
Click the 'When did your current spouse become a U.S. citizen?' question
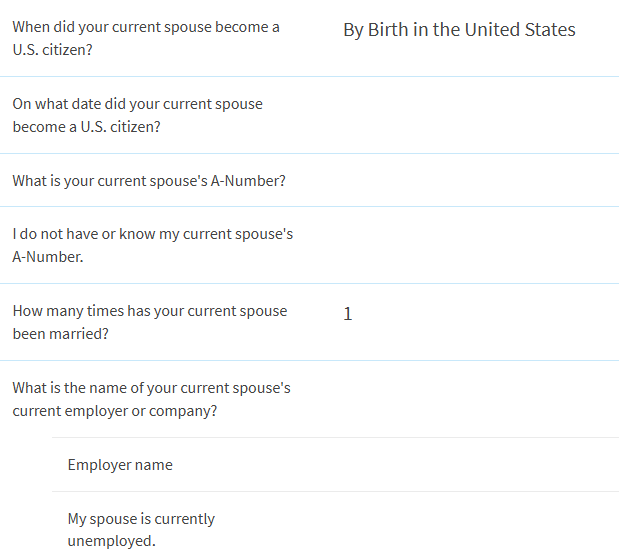click(146, 38)
